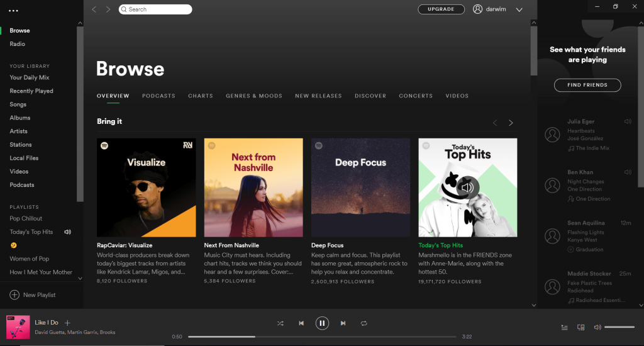Mute the volume with speaker icon

tap(597, 327)
